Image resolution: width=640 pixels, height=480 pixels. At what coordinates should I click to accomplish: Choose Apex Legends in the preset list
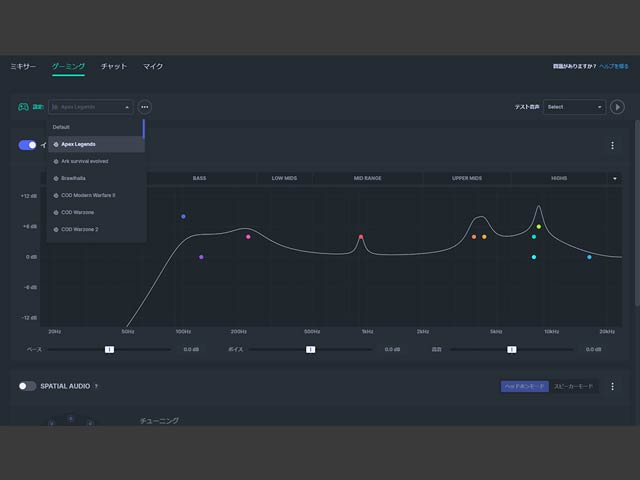pyautogui.click(x=96, y=144)
